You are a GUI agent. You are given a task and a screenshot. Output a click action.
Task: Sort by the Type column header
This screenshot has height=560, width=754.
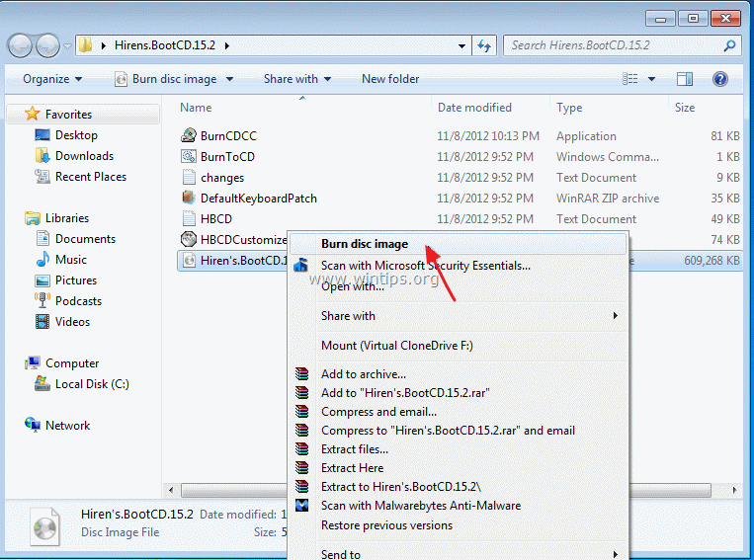click(x=569, y=108)
